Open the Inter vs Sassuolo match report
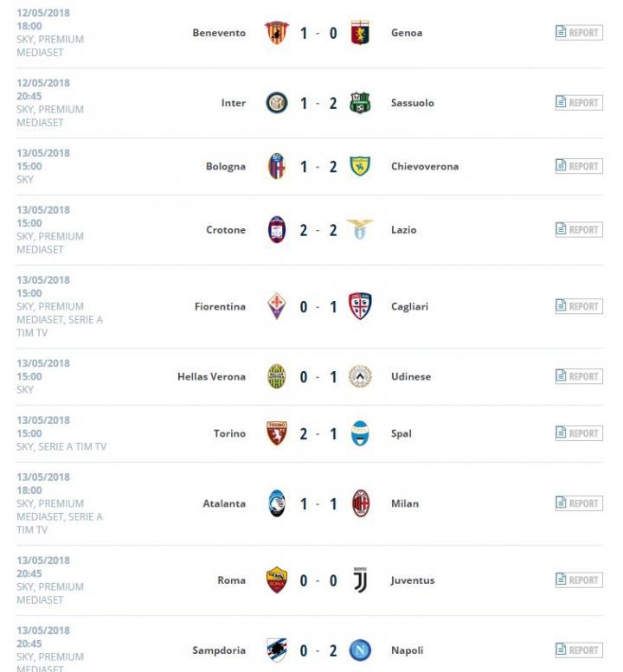 pyautogui.click(x=578, y=103)
